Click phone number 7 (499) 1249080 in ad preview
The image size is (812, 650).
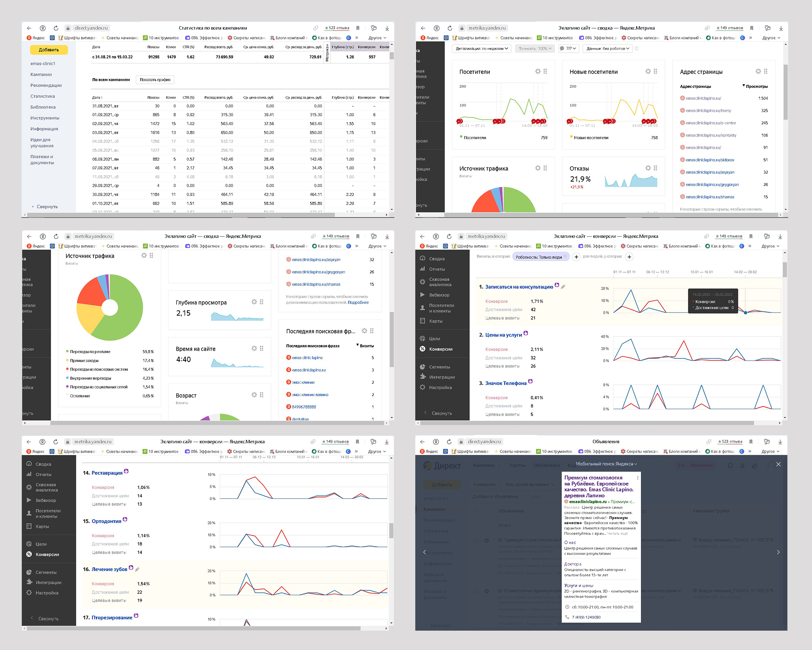(586, 617)
